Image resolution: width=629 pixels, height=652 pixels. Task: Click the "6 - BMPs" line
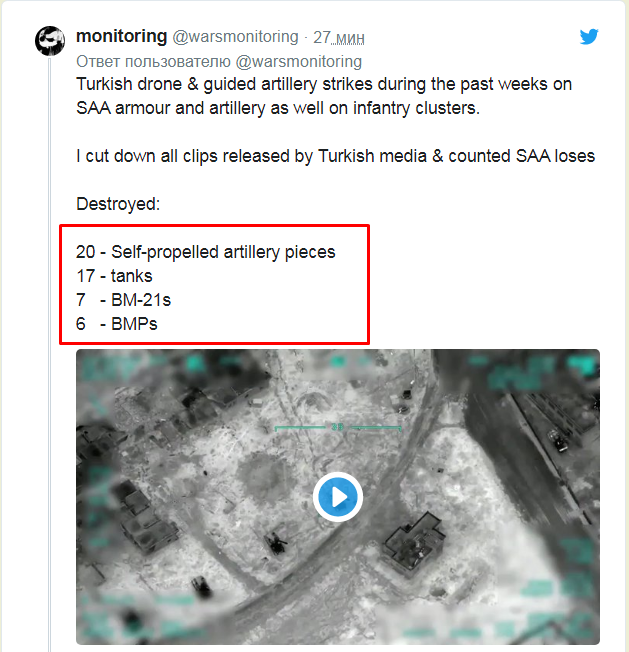[117, 324]
